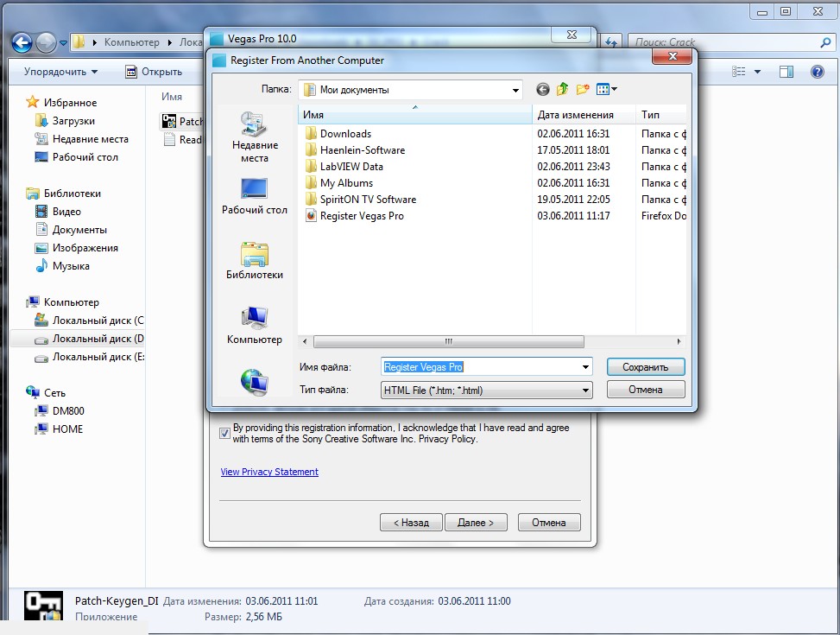The width and height of the screenshot is (840, 635).
Task: Select Network globe shortcut in dialog sidebar
Action: point(255,382)
